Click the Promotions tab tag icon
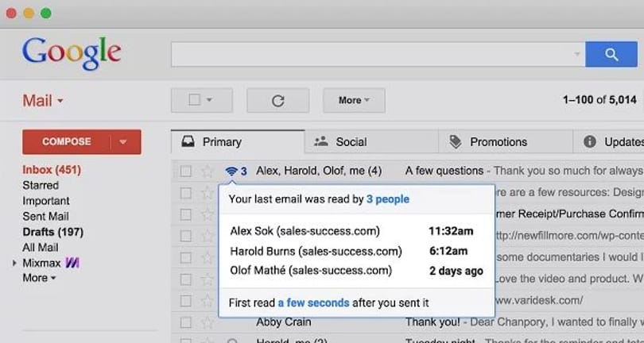The image size is (644, 343). [x=455, y=142]
